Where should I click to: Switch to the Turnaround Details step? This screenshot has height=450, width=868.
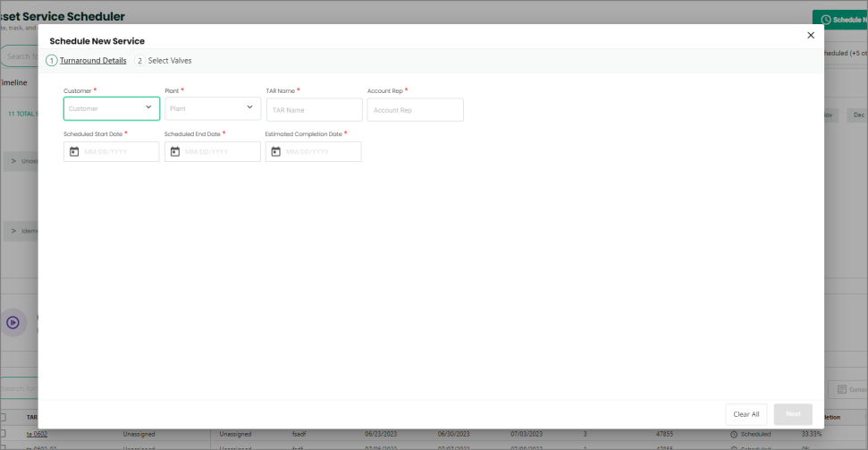93,61
